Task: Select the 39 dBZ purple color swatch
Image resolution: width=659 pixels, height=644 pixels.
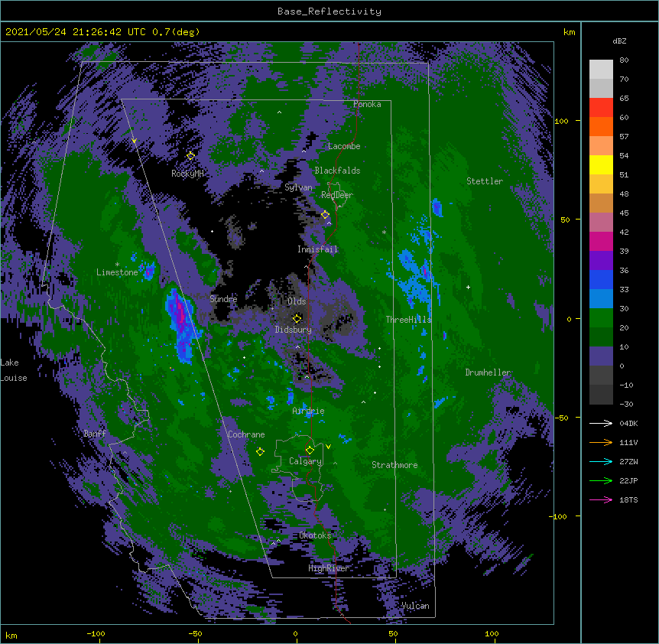Action: pos(601,260)
